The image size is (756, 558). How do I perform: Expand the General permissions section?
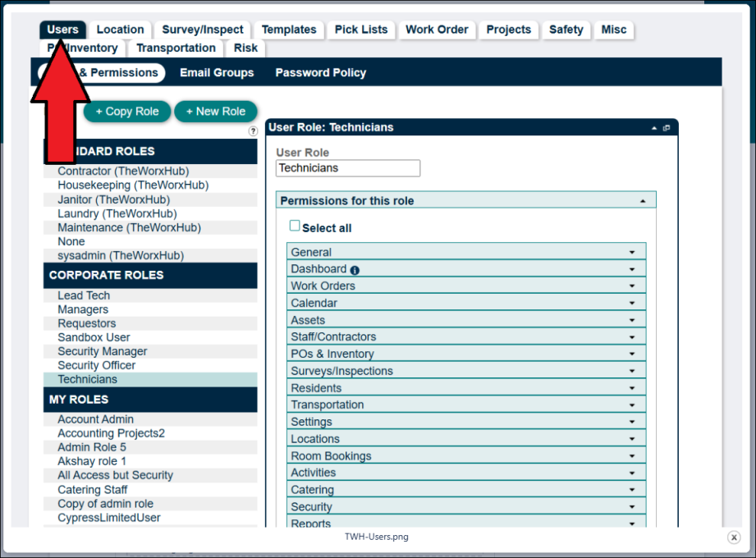pyautogui.click(x=632, y=253)
